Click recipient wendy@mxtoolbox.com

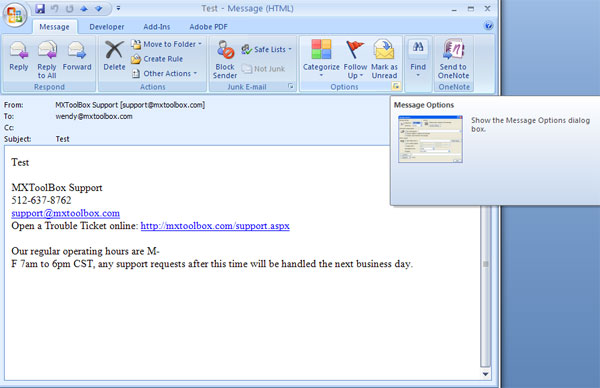coord(94,116)
